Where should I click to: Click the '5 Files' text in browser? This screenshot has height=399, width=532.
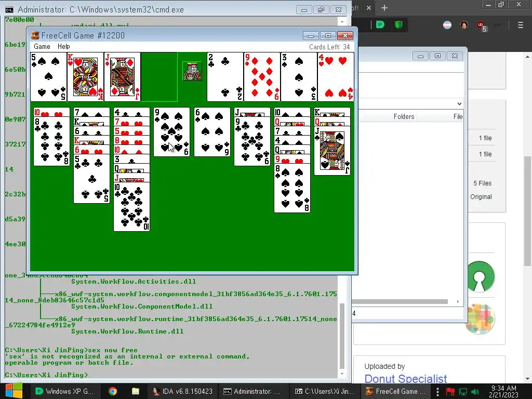pos(483,183)
